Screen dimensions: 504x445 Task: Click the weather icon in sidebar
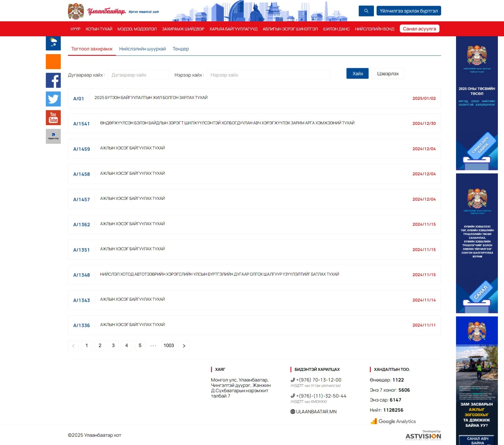(53, 43)
